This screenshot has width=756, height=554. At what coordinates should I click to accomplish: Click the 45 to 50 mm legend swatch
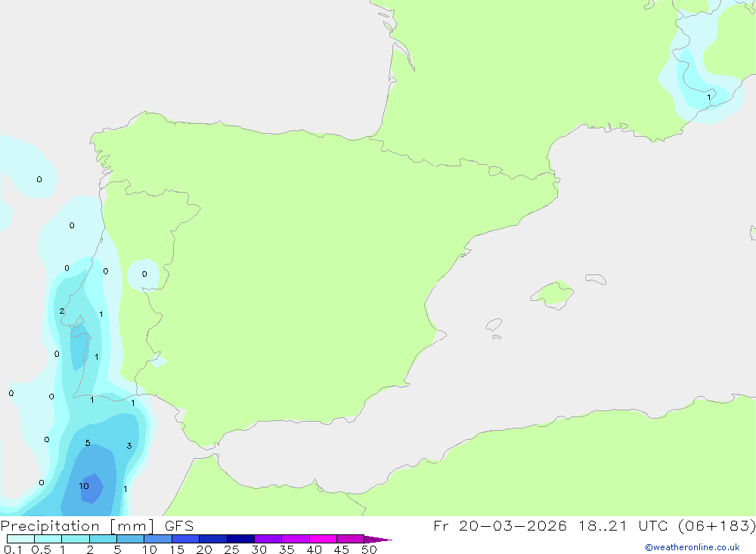point(350,539)
